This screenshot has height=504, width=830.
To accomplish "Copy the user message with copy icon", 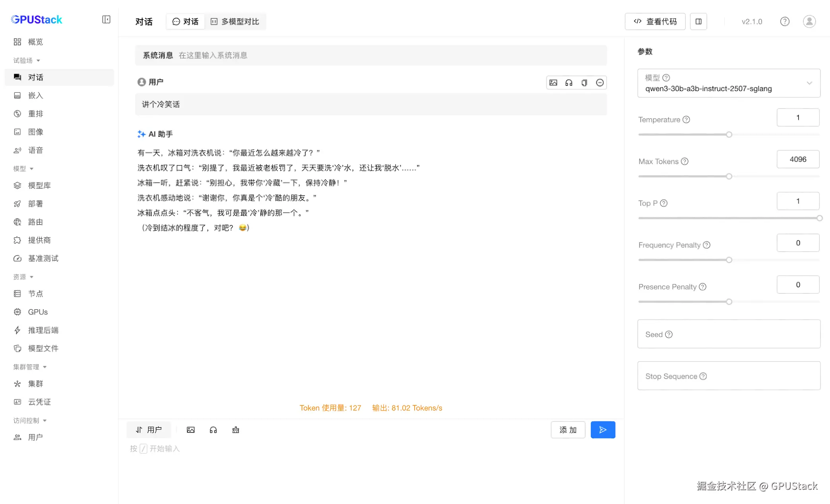I will pyautogui.click(x=584, y=83).
